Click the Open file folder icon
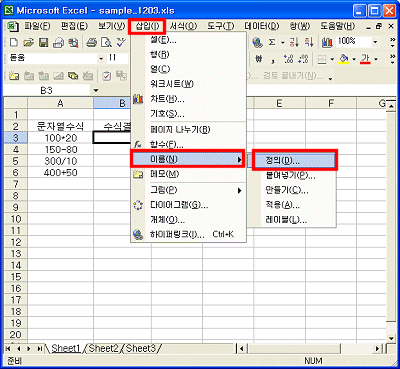This screenshot has height=369, width=400. pos(29,42)
